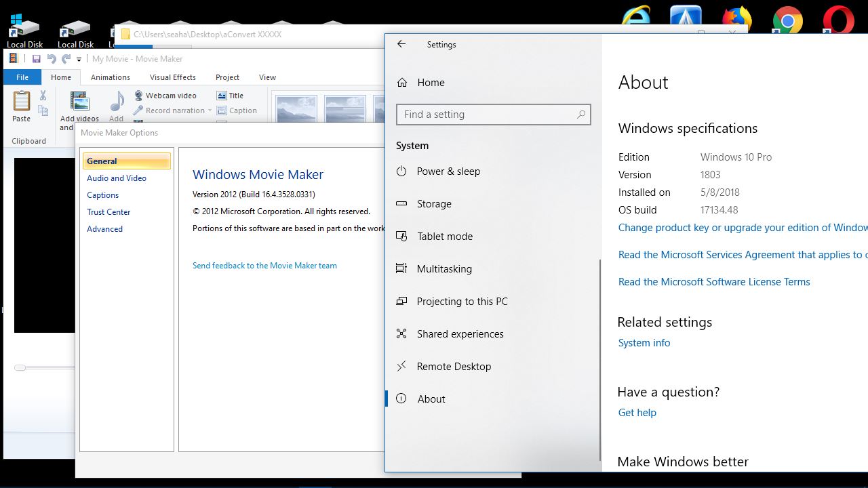Click the Save icon in Movie Maker's quick access toolbar
The height and width of the screenshot is (488, 868).
point(37,59)
